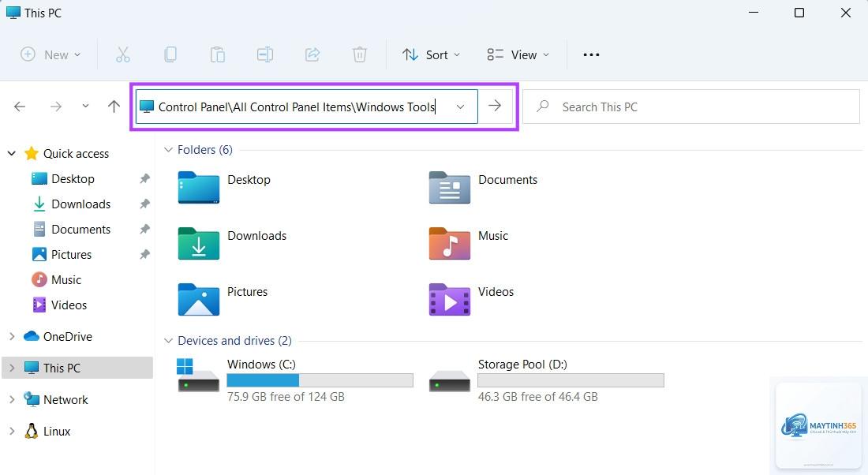Image resolution: width=868 pixels, height=475 pixels.
Task: Expand the Linux tree node
Action: [x=12, y=431]
